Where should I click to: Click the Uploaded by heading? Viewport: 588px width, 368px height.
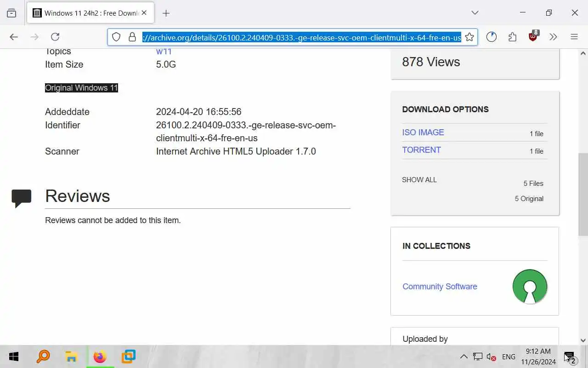click(425, 339)
